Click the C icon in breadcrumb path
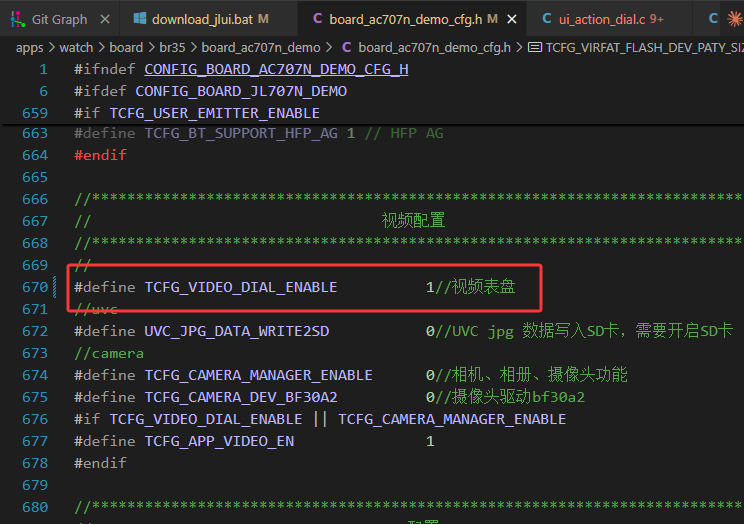The image size is (744, 524). pyautogui.click(x=347, y=47)
